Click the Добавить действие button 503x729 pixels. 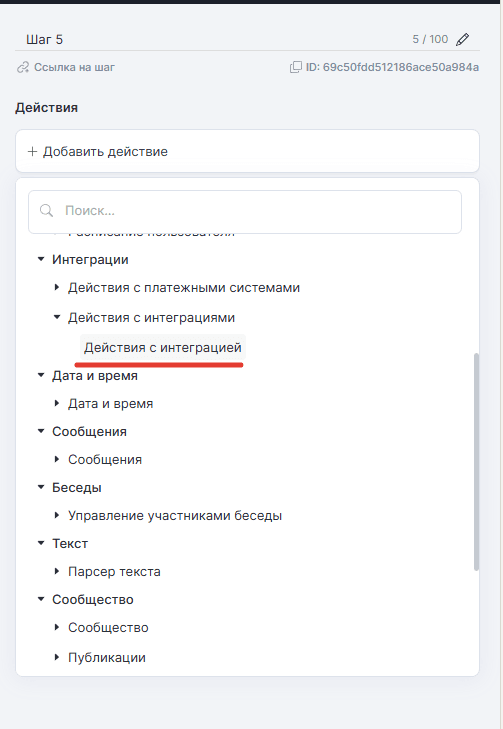pyautogui.click(x=247, y=151)
